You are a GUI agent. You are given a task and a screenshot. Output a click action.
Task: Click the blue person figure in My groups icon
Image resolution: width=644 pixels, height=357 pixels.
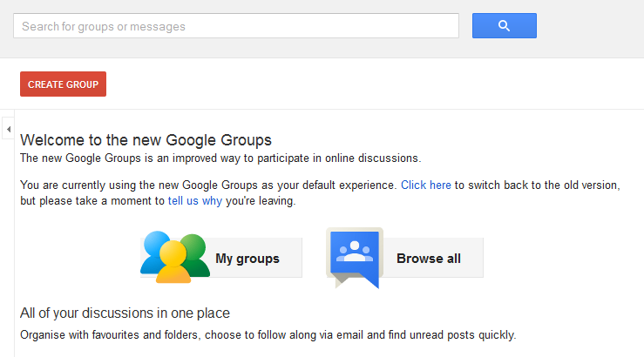[x=155, y=249]
